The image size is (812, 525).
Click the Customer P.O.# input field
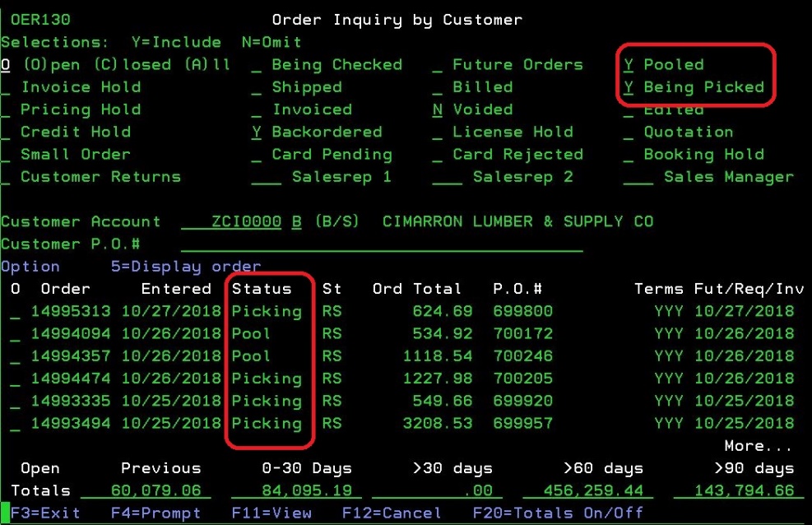382,244
